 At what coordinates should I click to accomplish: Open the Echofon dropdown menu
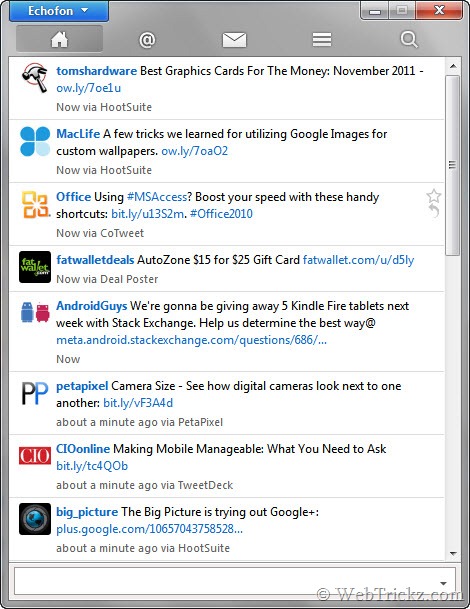(59, 11)
